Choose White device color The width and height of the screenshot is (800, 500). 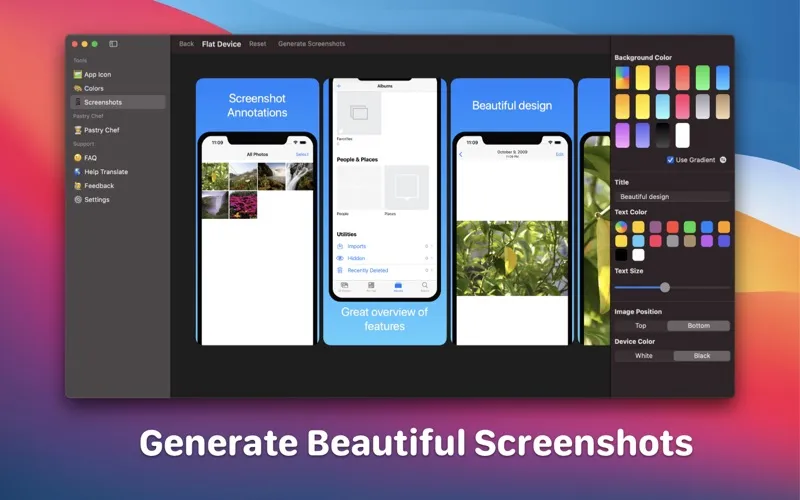pos(644,356)
